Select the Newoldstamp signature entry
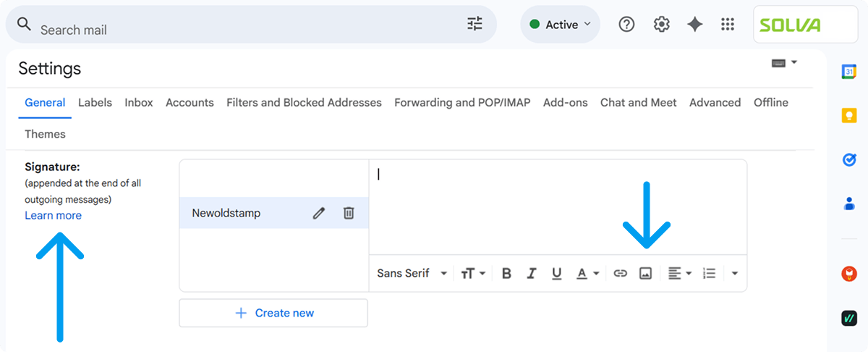This screenshot has width=868, height=352. [273, 213]
